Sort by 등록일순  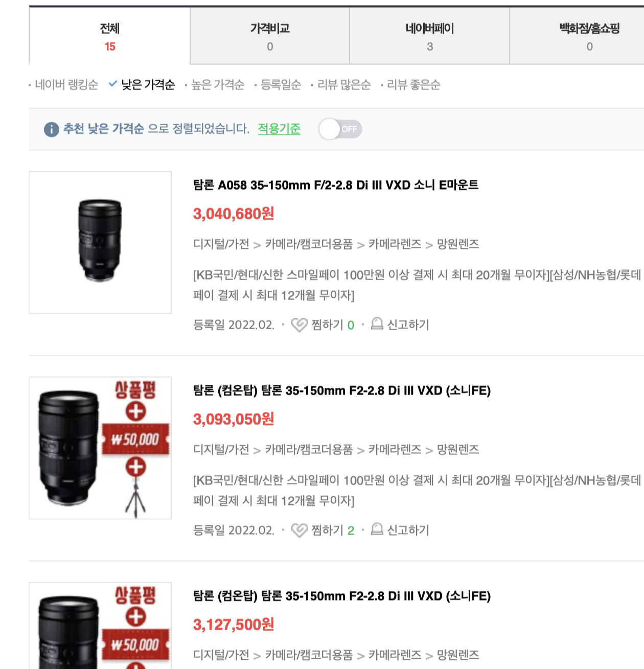281,85
